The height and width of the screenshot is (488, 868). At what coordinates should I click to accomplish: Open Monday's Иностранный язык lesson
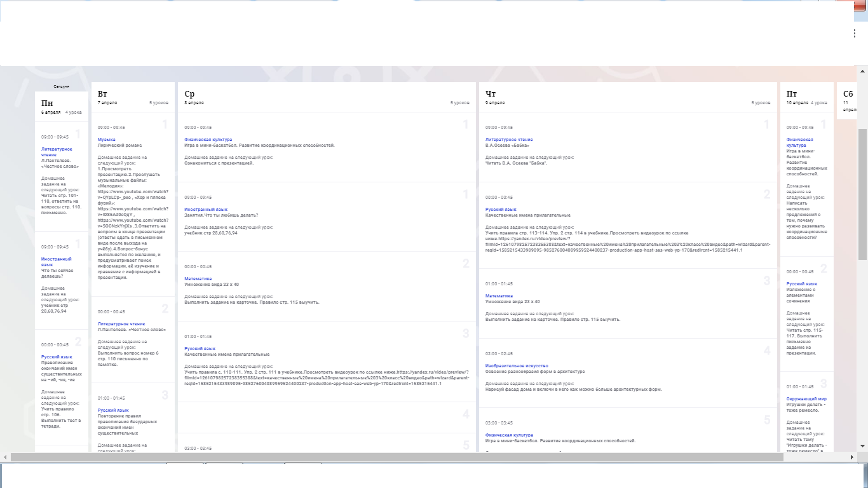[x=56, y=262]
